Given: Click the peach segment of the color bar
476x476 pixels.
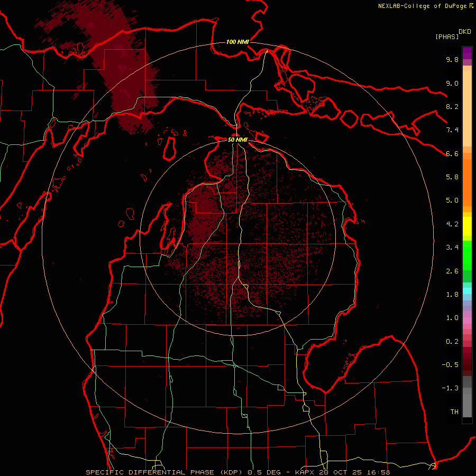Looking at the screenshot, I should (467, 108).
